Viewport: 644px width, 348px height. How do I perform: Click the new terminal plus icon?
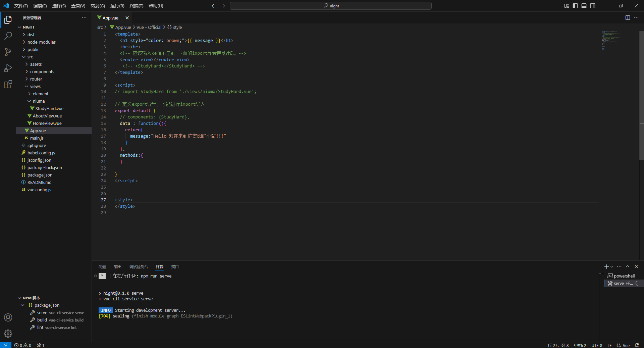point(606,267)
